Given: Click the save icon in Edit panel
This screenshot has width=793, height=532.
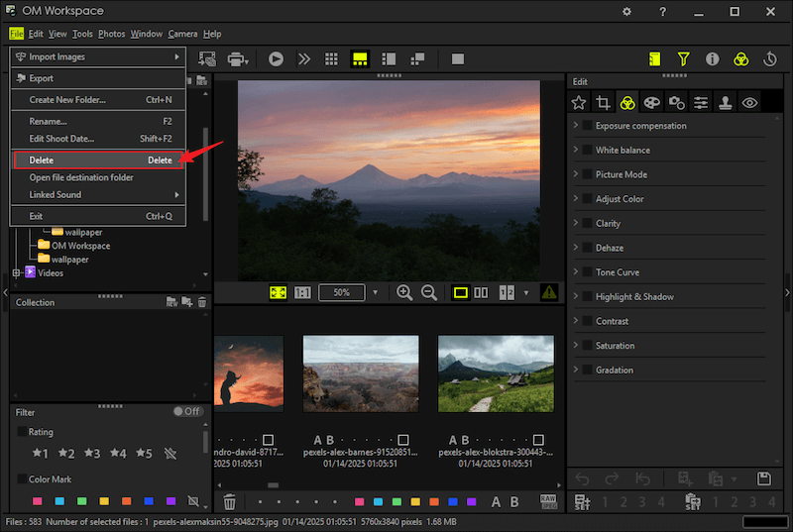Looking at the screenshot, I should [763, 479].
